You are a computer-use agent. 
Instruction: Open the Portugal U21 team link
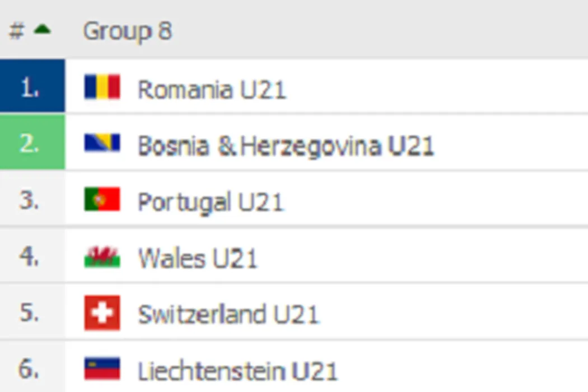pos(211,202)
